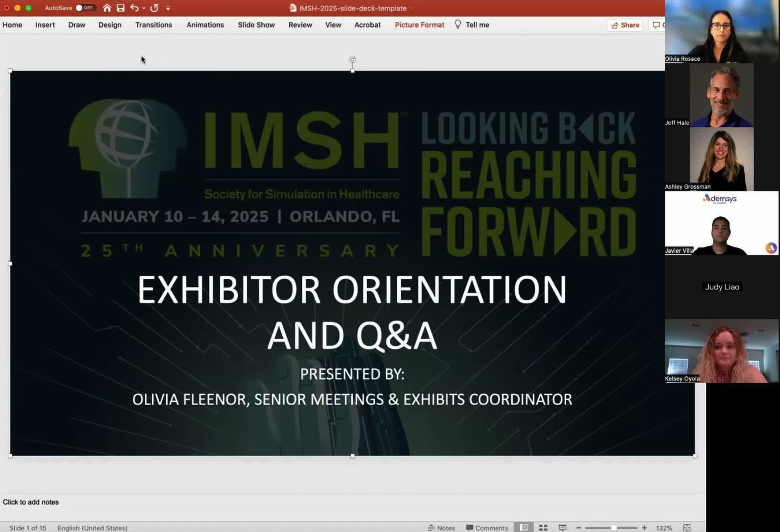Click the zoom out minus button
The image size is (780, 532).
(x=578, y=528)
